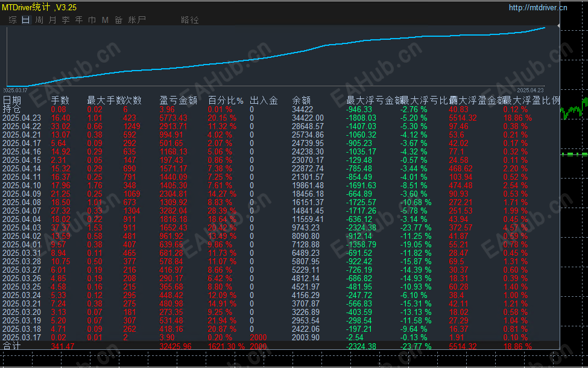The width and height of the screenshot is (588, 368).
Task: Select the 2025.03.17 date cell
Action: pyautogui.click(x=22, y=337)
